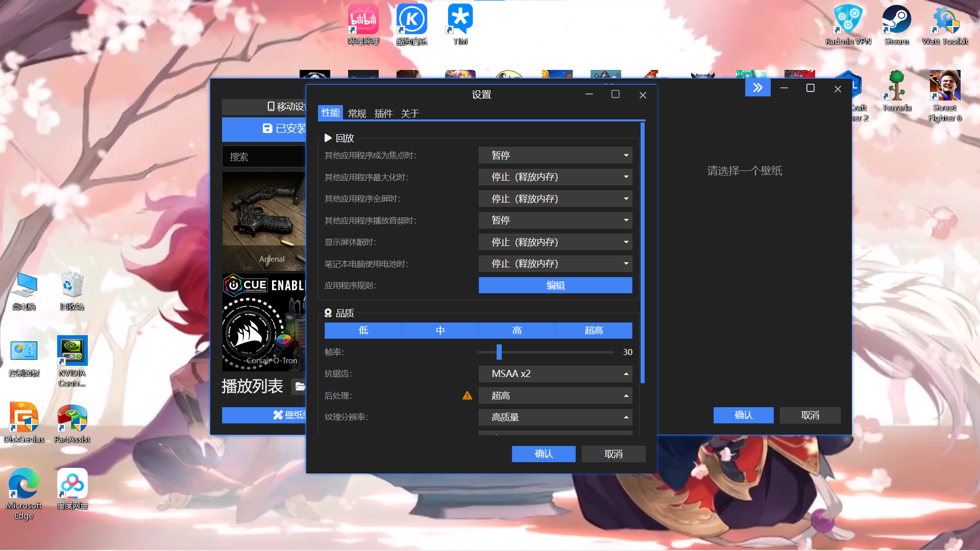Click the 播放列表 heading

pyautogui.click(x=252, y=386)
